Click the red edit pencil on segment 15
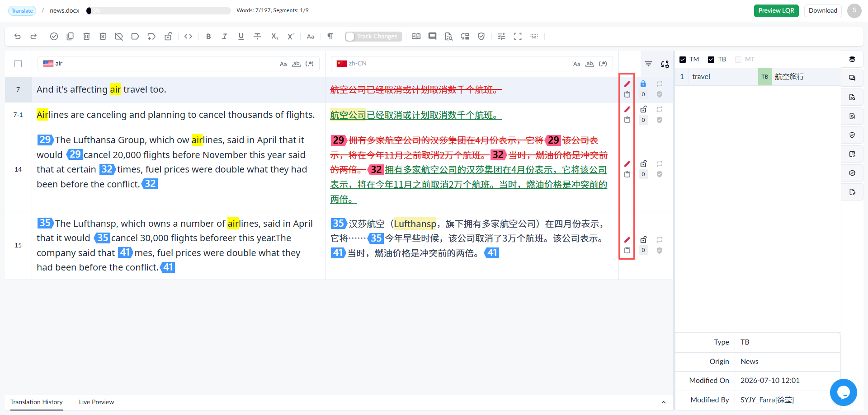This screenshot has width=868, height=415. point(627,240)
